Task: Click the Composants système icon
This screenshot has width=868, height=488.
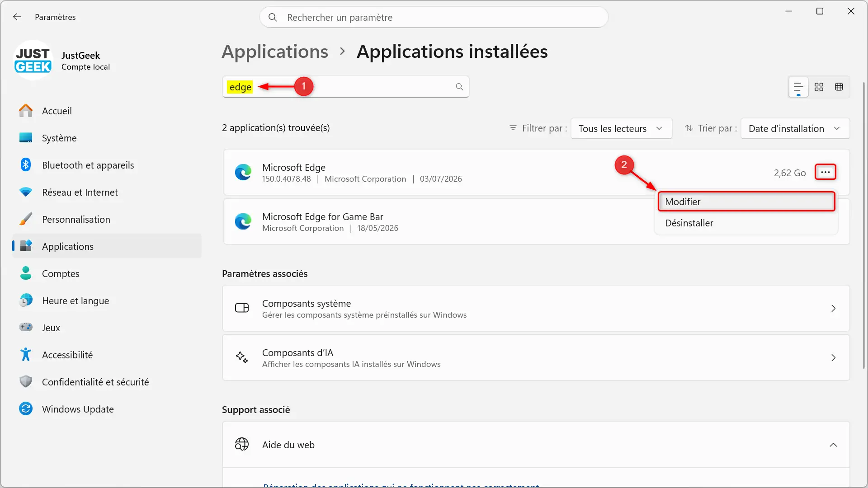Action: 242,308
